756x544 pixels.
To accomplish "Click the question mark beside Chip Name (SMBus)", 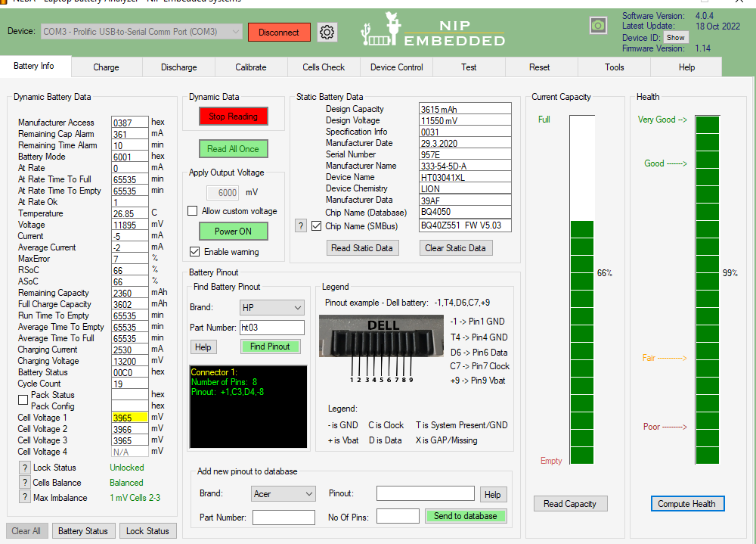I will (300, 225).
